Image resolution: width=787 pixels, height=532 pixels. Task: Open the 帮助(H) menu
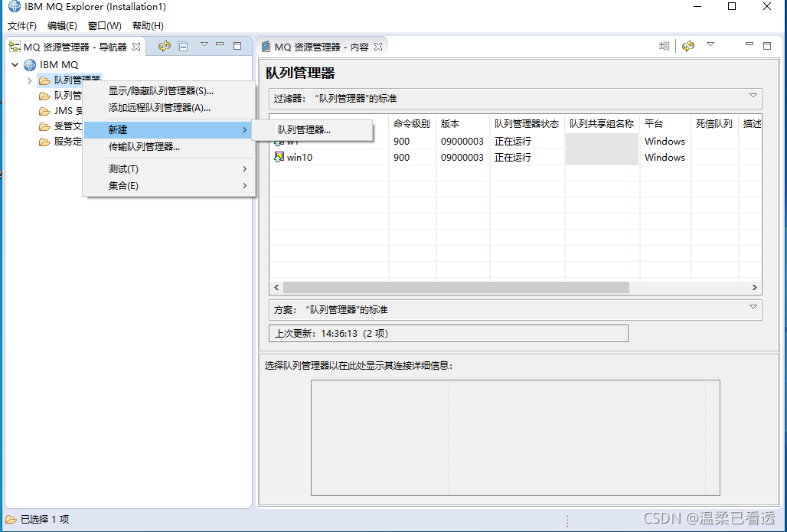(x=148, y=25)
